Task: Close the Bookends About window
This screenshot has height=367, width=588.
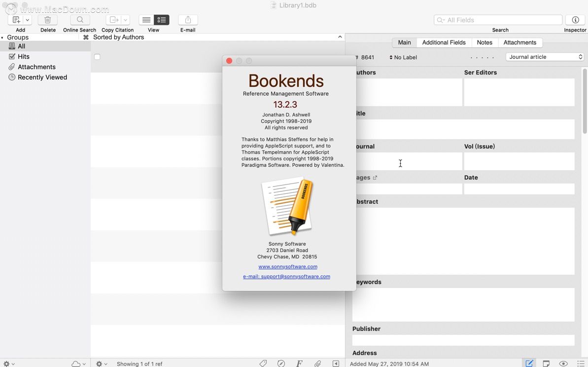Action: pos(229,61)
